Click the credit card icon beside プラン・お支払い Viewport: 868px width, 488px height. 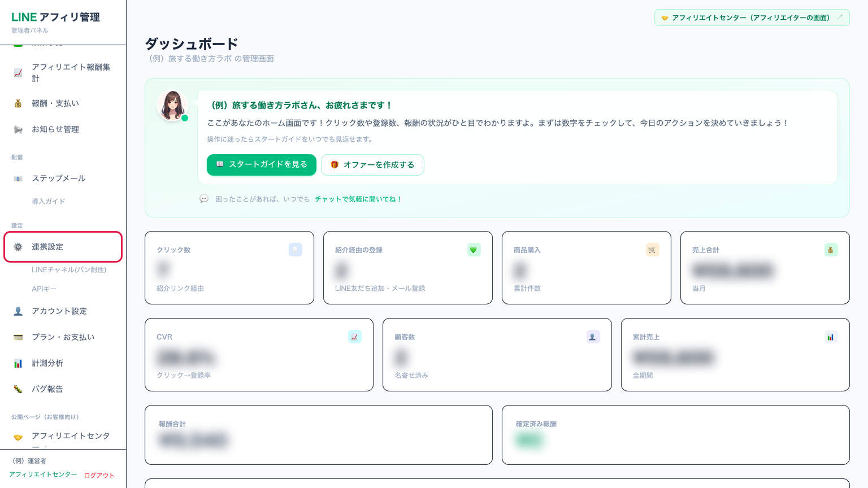(x=18, y=337)
